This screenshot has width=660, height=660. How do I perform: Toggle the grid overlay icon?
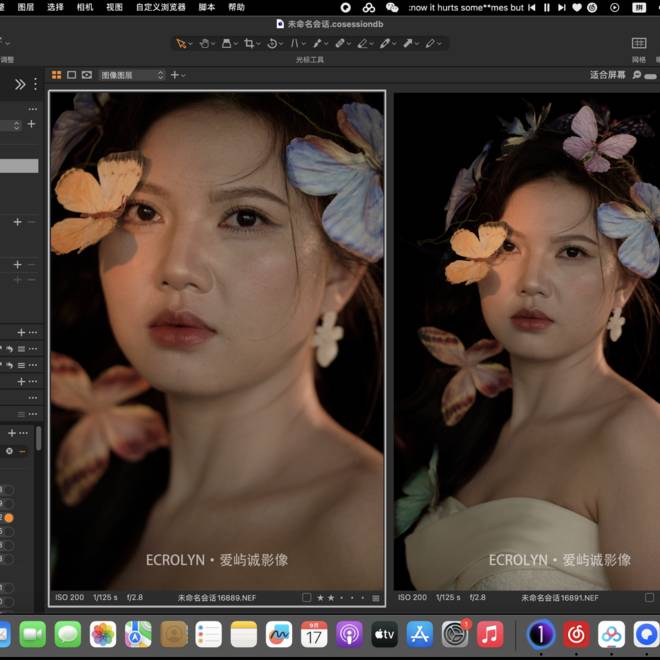pos(639,43)
